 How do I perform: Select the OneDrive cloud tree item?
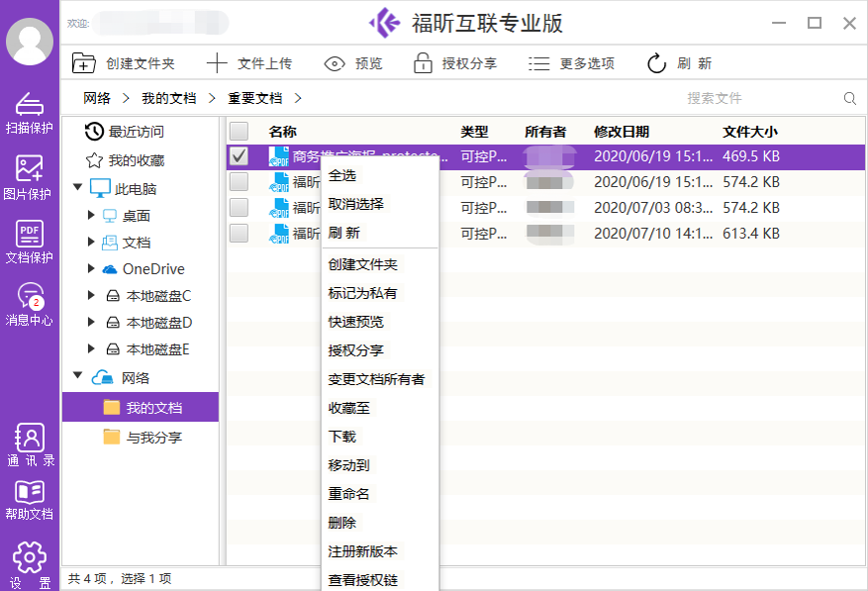tap(143, 269)
